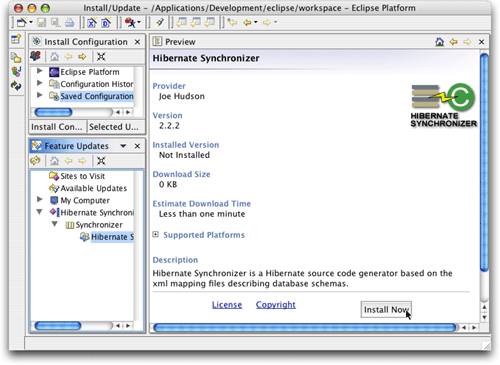Select Eclipse Platform in the configuration tree
Image resolution: width=500 pixels, height=365 pixels.
tap(90, 72)
